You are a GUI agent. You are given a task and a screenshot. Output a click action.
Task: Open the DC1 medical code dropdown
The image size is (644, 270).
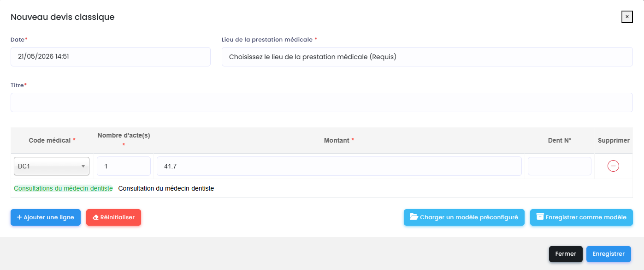tap(52, 166)
